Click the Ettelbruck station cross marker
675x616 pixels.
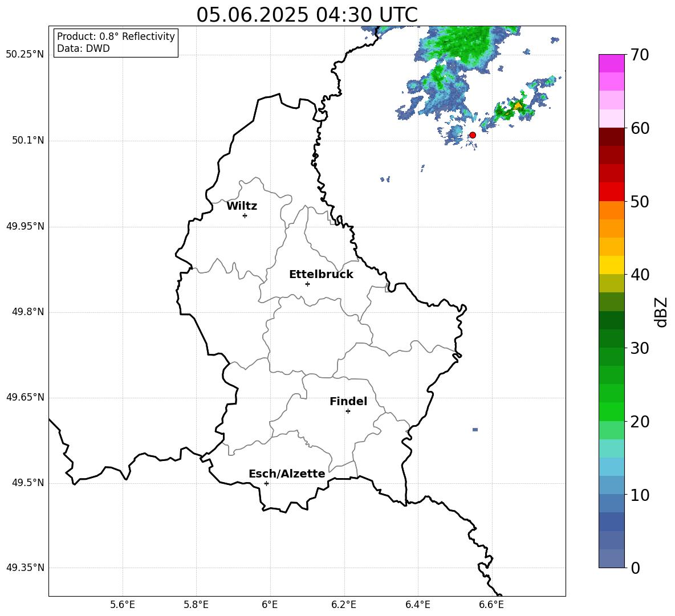pyautogui.click(x=307, y=284)
